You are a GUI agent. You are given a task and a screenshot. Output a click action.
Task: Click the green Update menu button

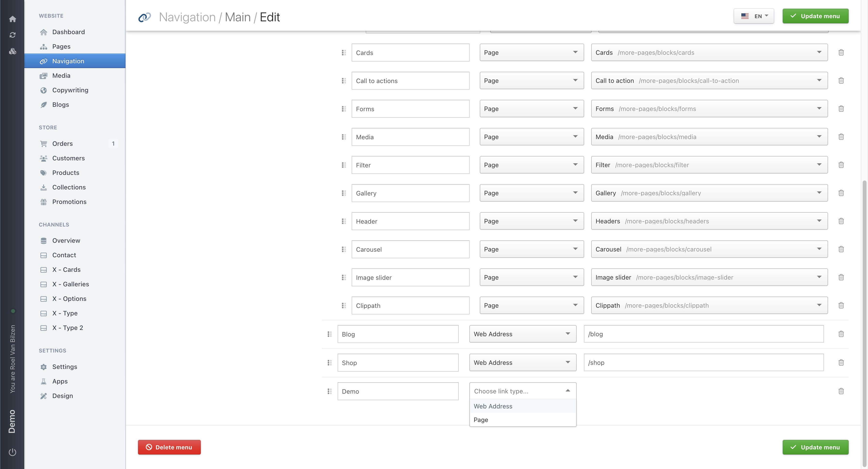[x=815, y=16]
